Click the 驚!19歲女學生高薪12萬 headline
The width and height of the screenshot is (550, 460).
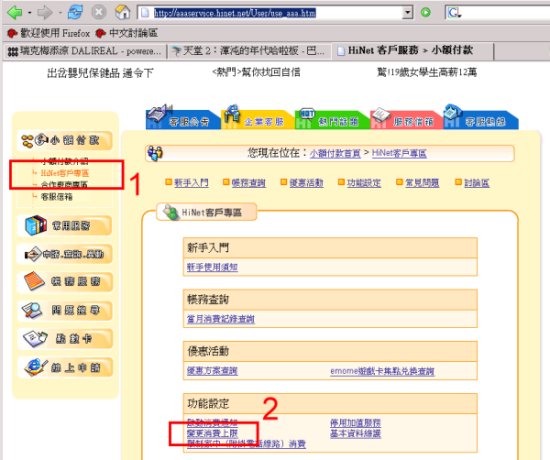427,72
